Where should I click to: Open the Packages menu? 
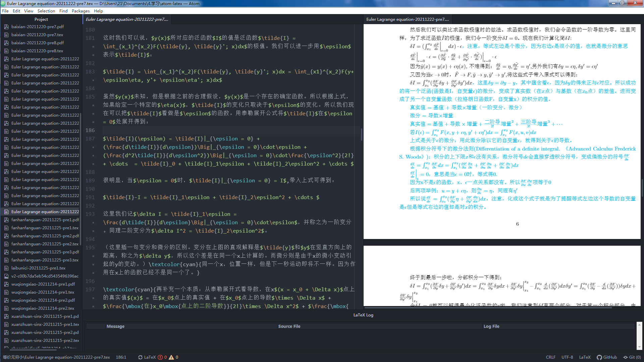81,11
